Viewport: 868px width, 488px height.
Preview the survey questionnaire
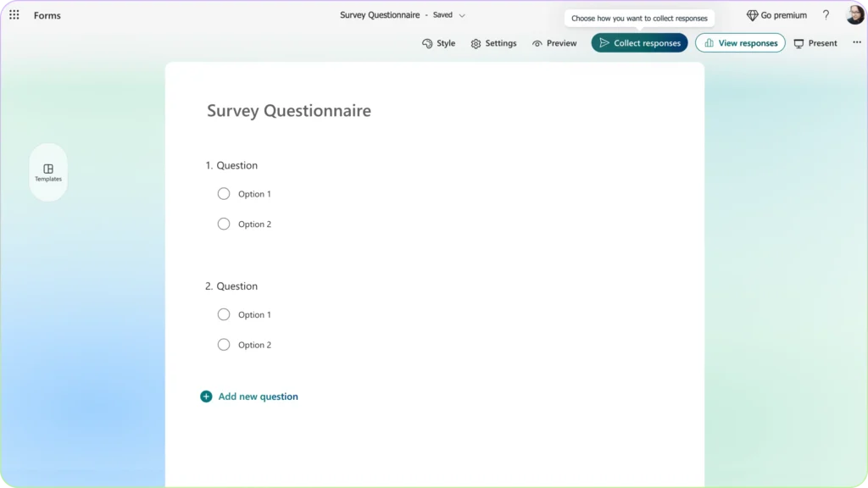554,42
